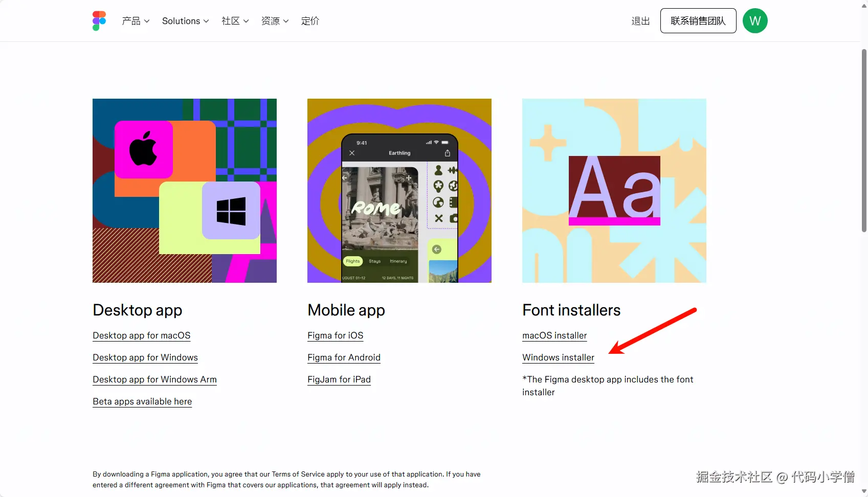This screenshot has height=497, width=868.
Task: Click the Figma logo icon
Action: pos(99,21)
